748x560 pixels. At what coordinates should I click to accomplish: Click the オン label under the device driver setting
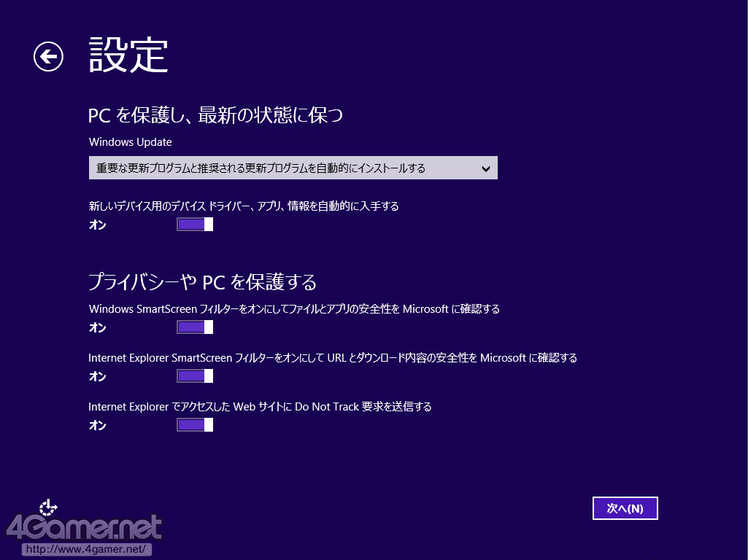pos(98,225)
